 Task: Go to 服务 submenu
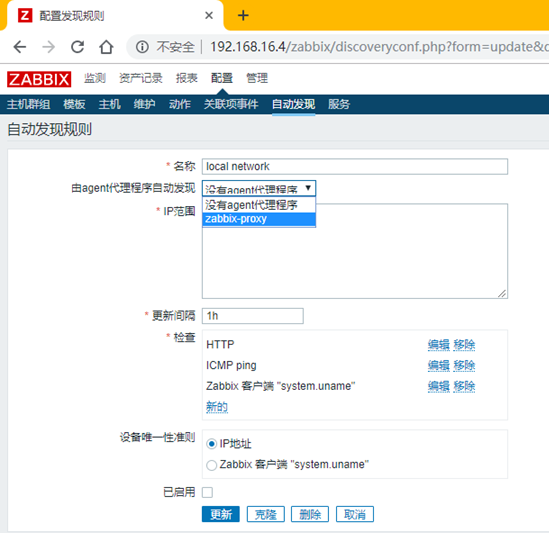[x=339, y=104]
